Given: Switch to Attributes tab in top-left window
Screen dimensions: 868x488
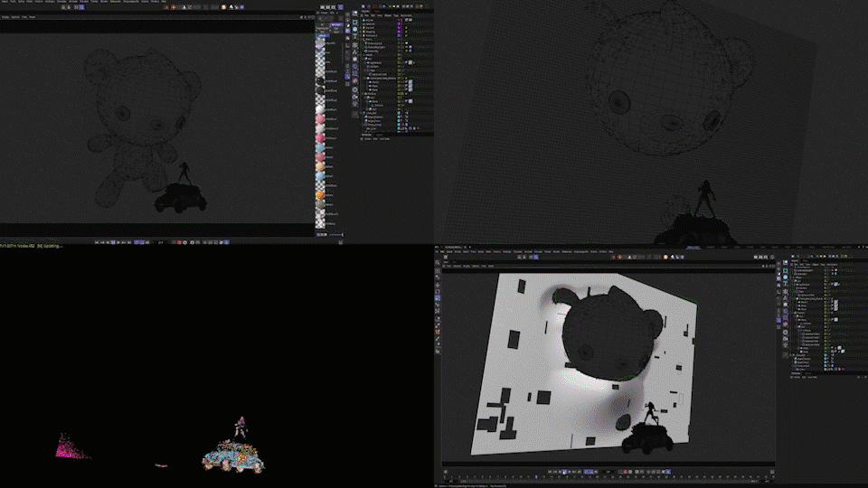Looking at the screenshot, I should click(x=366, y=135).
